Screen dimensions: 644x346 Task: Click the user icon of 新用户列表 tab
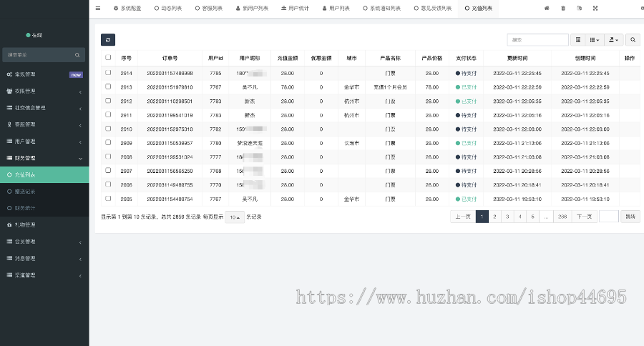point(238,8)
